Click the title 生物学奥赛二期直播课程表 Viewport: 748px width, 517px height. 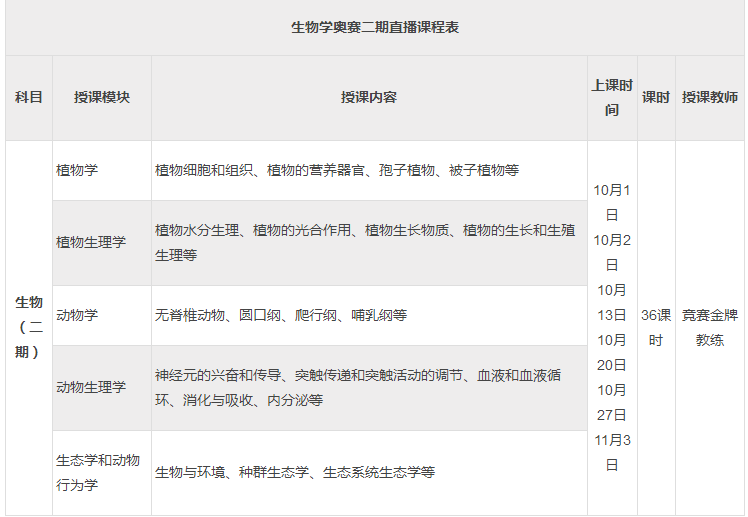click(374, 28)
